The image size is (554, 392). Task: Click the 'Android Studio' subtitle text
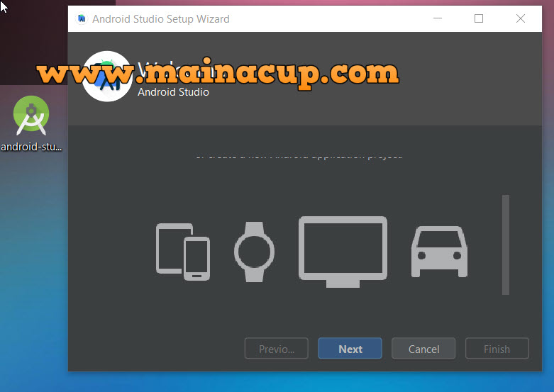coord(173,92)
